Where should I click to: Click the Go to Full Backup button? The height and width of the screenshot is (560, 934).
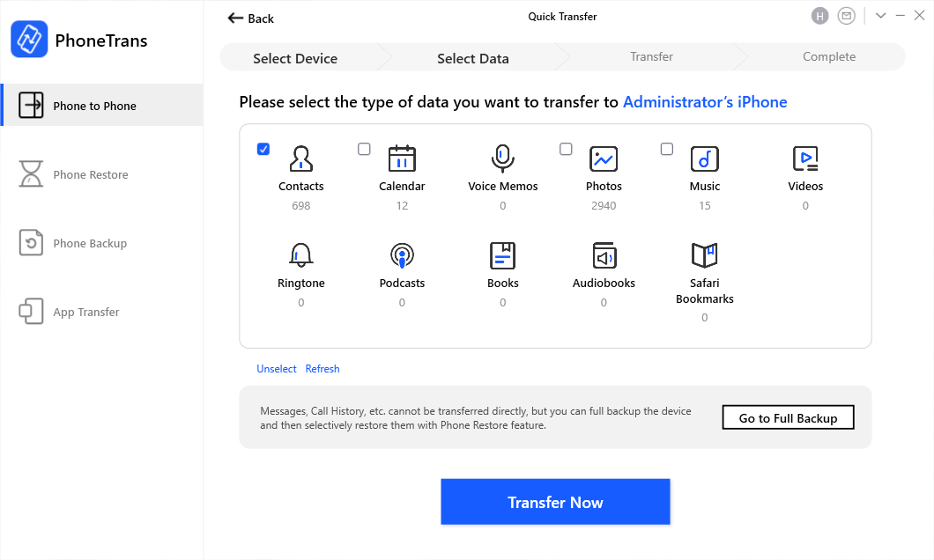click(x=788, y=417)
